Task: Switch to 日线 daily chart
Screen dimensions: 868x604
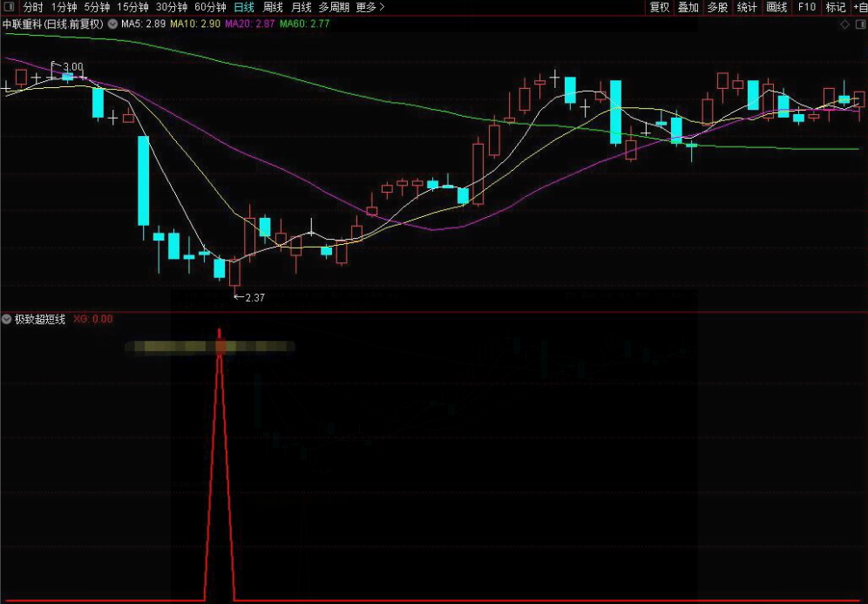Action: (243, 7)
